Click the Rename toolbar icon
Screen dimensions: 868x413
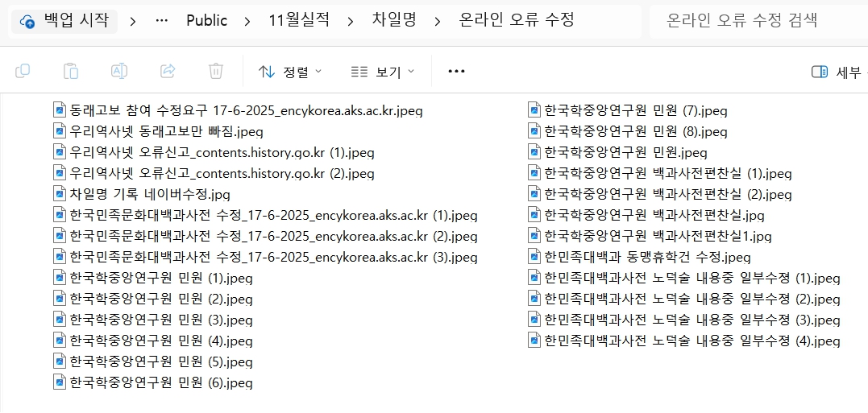coord(119,72)
